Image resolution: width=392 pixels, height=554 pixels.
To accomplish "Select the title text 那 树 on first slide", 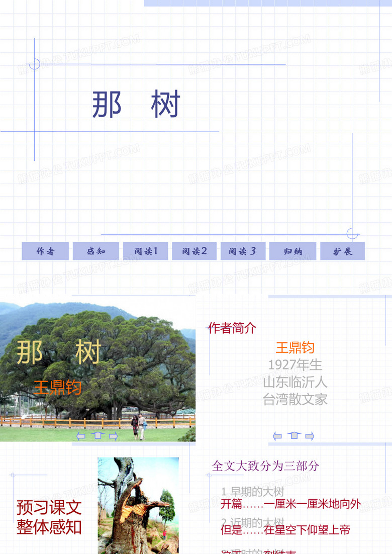I will pos(136,104).
